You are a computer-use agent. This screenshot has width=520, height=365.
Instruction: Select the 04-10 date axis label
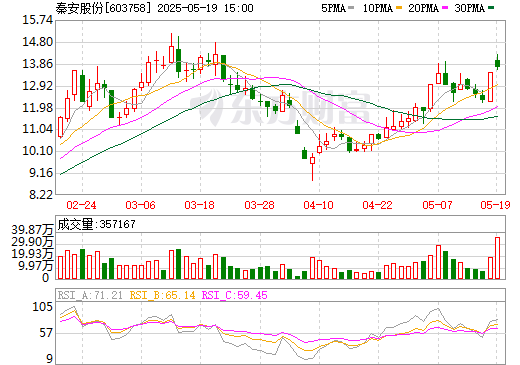(x=318, y=205)
